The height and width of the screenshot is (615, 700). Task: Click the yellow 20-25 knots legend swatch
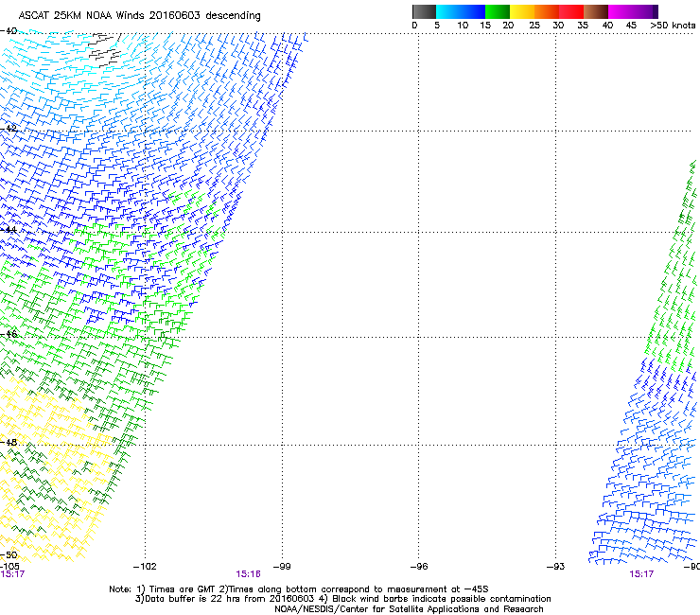522,11
